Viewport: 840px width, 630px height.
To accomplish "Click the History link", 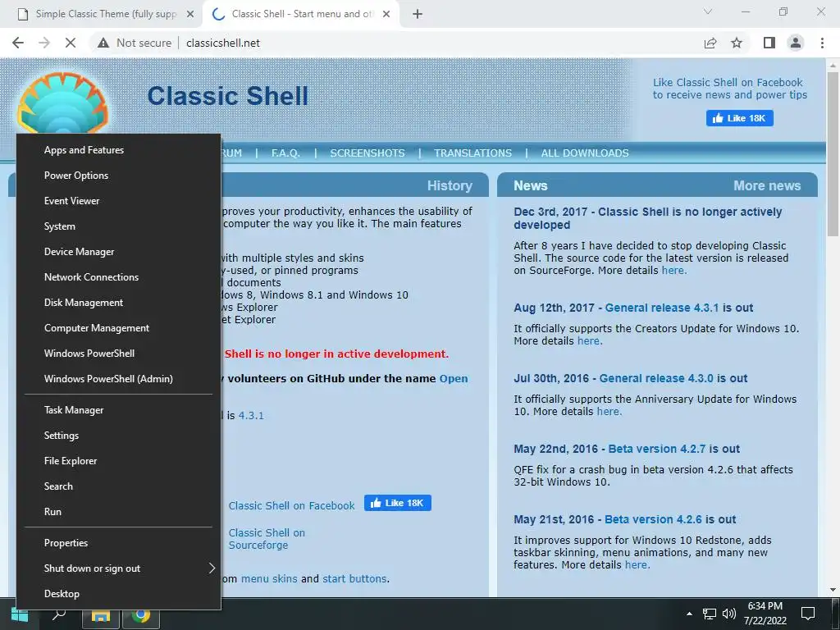I will coord(450,186).
